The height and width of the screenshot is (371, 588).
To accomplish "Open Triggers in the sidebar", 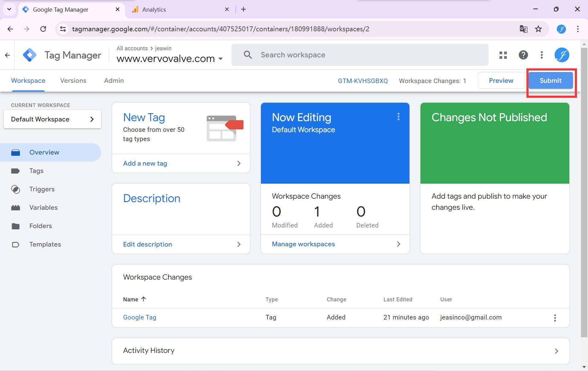I will pyautogui.click(x=51, y=189).
